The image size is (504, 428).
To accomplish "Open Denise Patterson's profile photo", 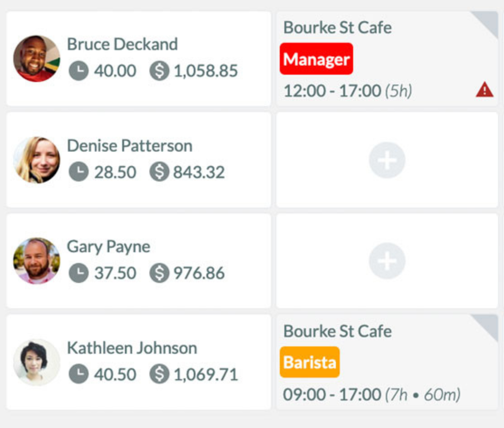I will click(37, 160).
